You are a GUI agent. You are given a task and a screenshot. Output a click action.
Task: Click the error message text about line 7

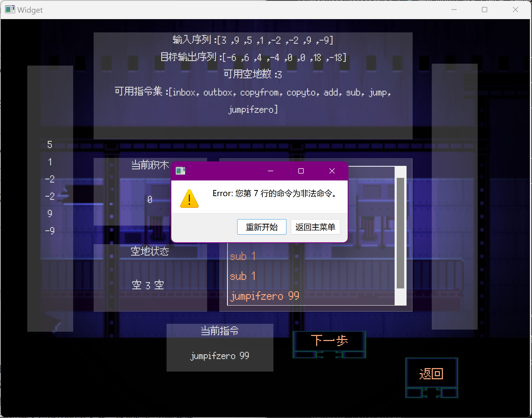(275, 193)
